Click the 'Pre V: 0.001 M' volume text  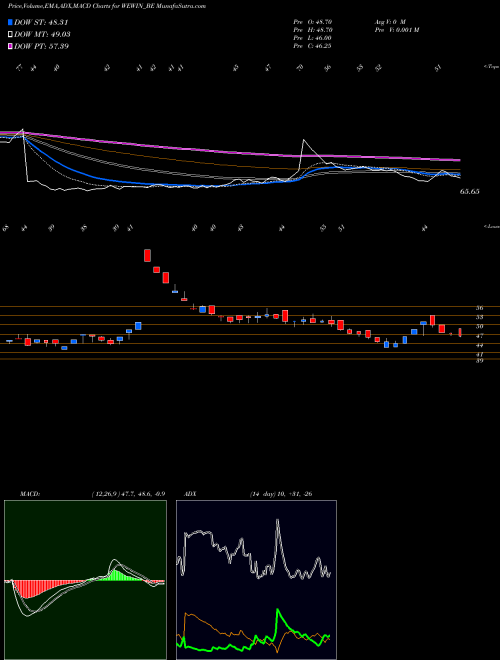(x=396, y=30)
